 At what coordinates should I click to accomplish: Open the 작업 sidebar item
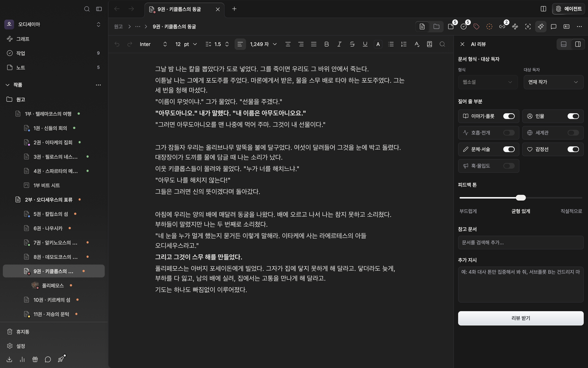53,53
